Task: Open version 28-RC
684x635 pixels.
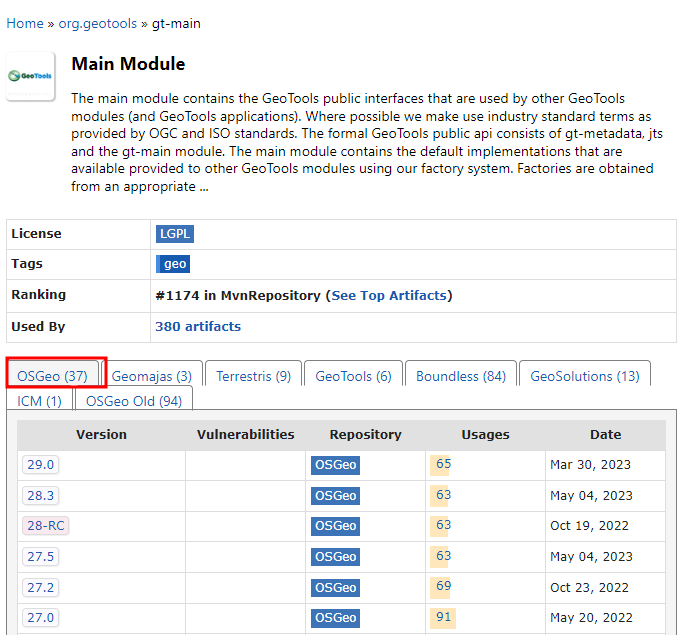Action: (46, 526)
